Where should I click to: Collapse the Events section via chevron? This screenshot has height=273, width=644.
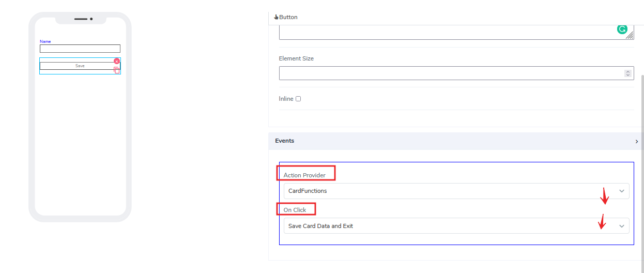coord(636,141)
